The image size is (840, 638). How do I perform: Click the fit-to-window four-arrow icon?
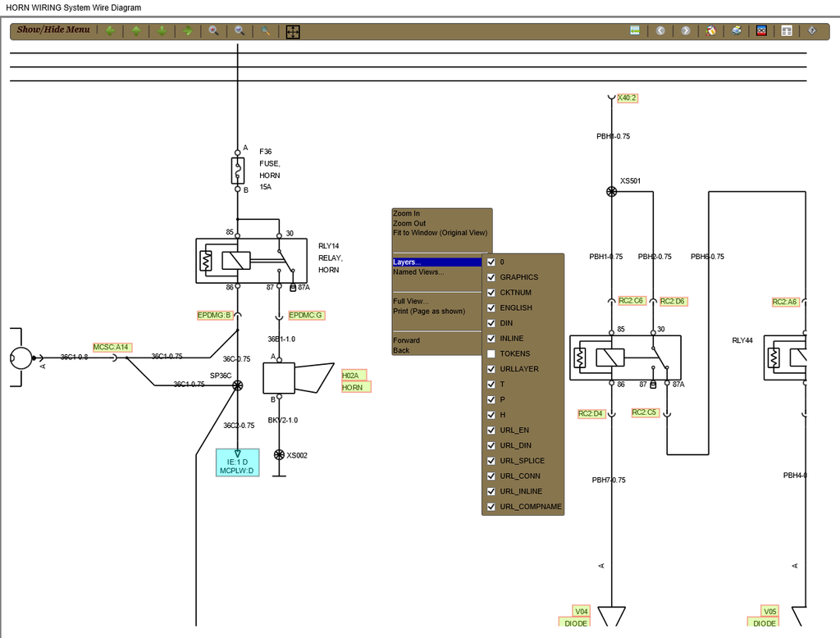(293, 32)
